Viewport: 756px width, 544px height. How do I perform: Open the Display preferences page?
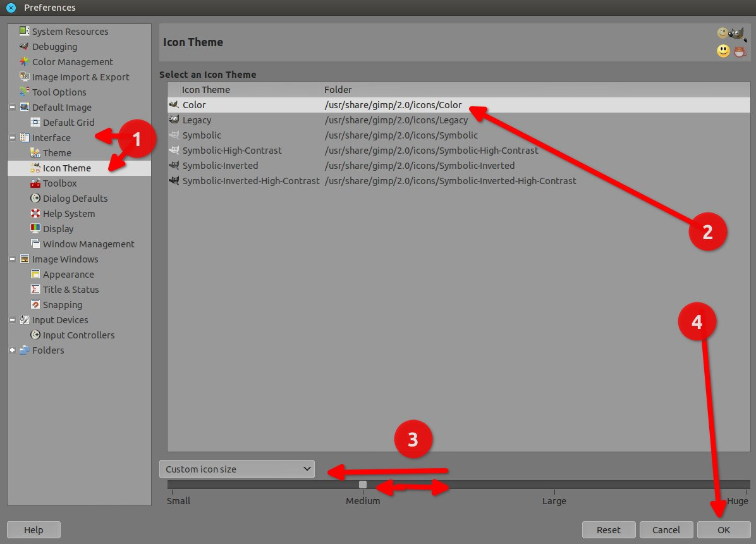tap(58, 229)
